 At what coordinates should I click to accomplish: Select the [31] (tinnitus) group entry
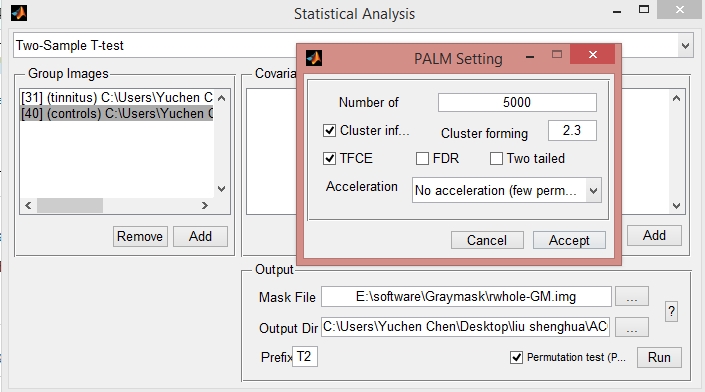[x=117, y=98]
